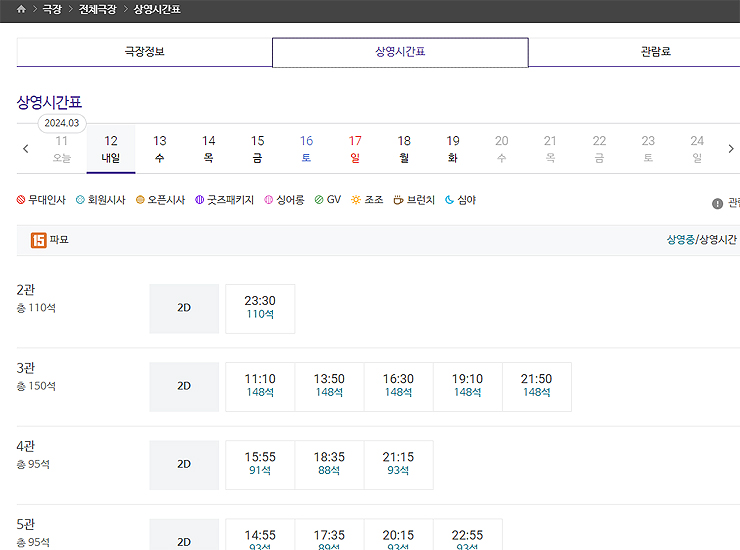
Task: Book 4관 21:15 showing
Action: [398, 465]
